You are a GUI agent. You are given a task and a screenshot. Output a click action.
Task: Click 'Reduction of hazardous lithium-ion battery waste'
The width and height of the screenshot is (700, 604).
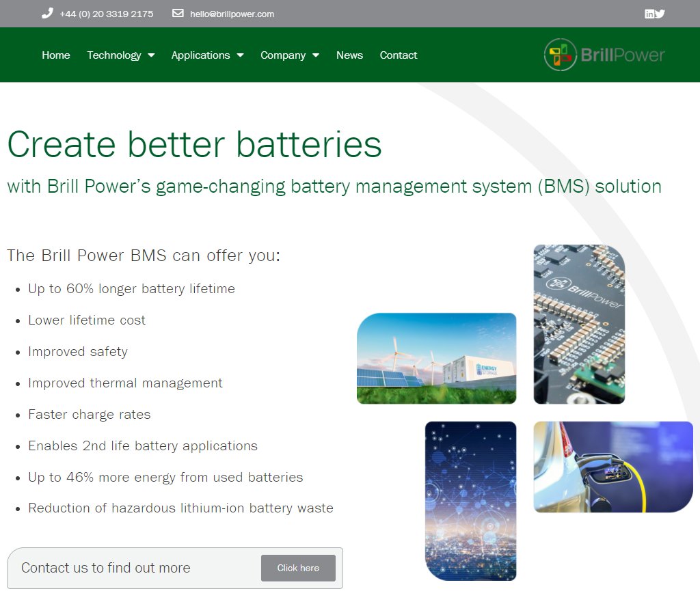(180, 508)
